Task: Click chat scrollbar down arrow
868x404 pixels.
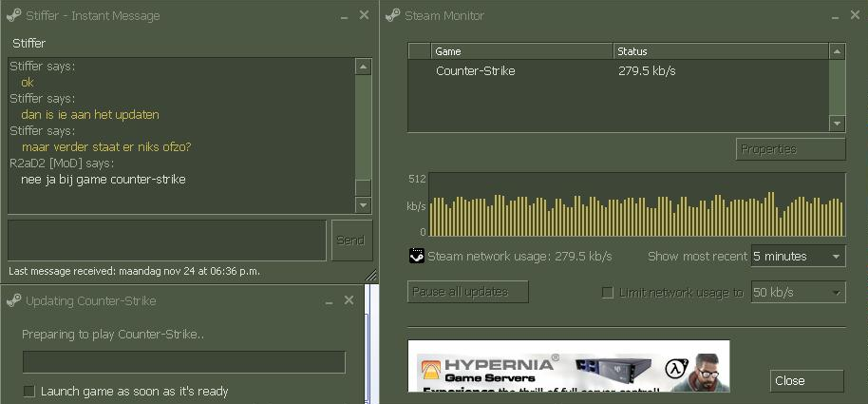Action: 363,204
